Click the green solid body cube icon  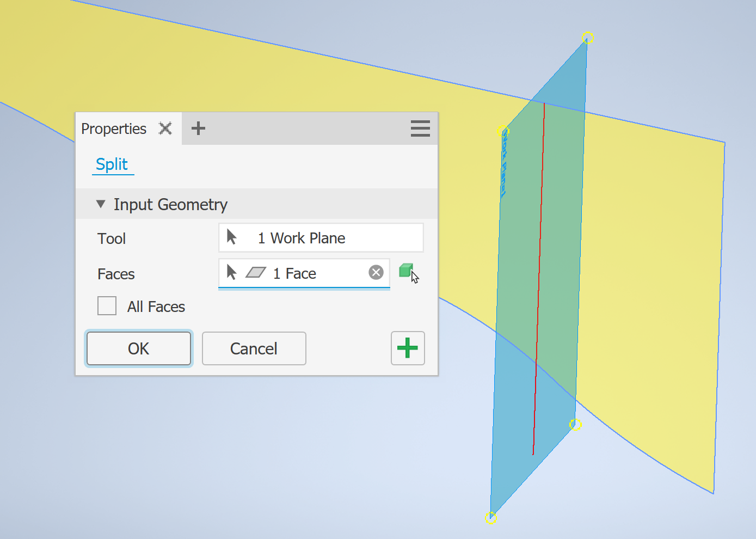coord(407,270)
